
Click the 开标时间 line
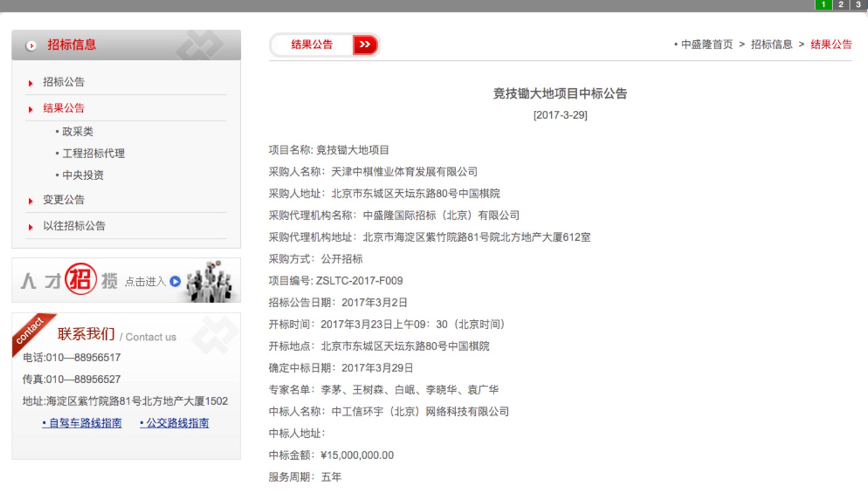pyautogui.click(x=387, y=324)
